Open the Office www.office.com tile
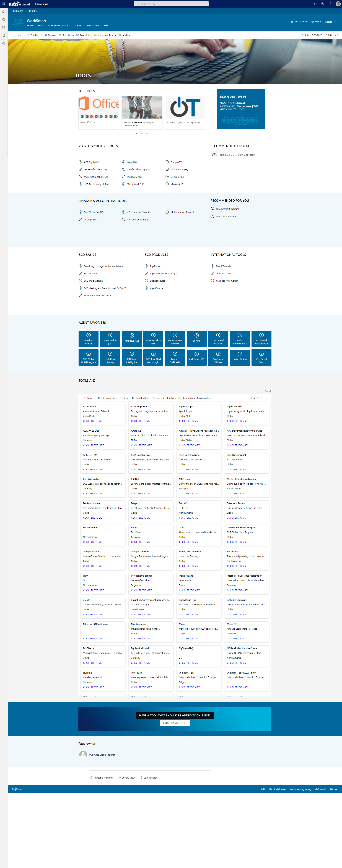Viewport: 342px width, 868px height. [99, 112]
